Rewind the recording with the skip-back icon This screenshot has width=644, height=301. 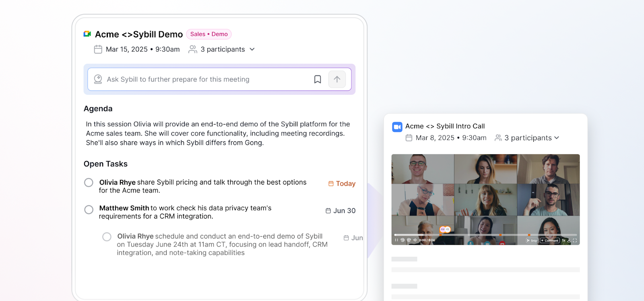[x=402, y=240]
